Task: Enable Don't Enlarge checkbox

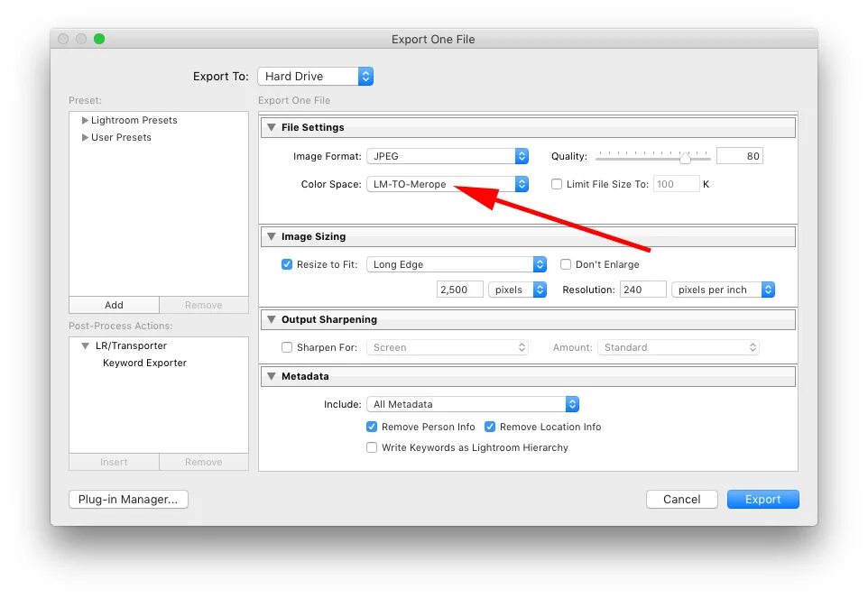Action: pyautogui.click(x=566, y=264)
